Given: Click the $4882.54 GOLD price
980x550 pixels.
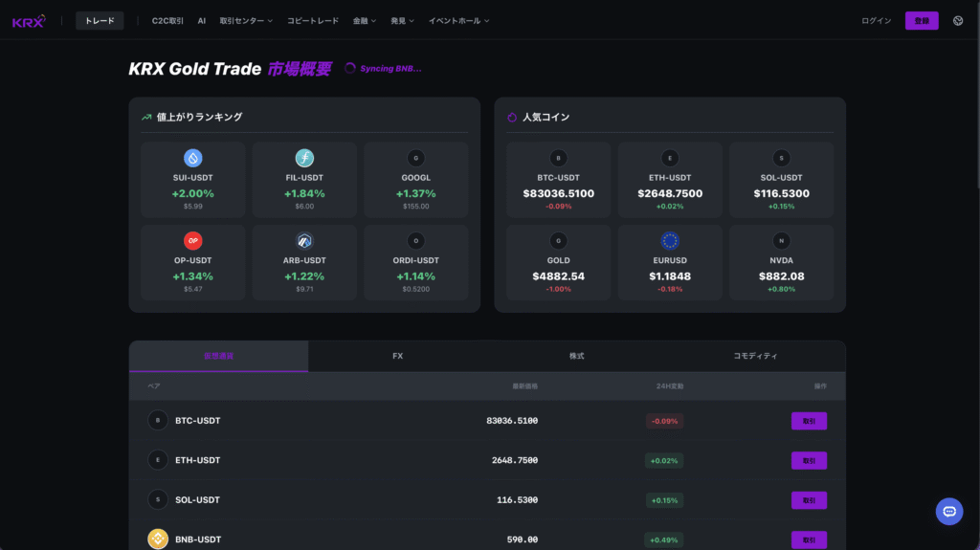Looking at the screenshot, I should coord(558,276).
